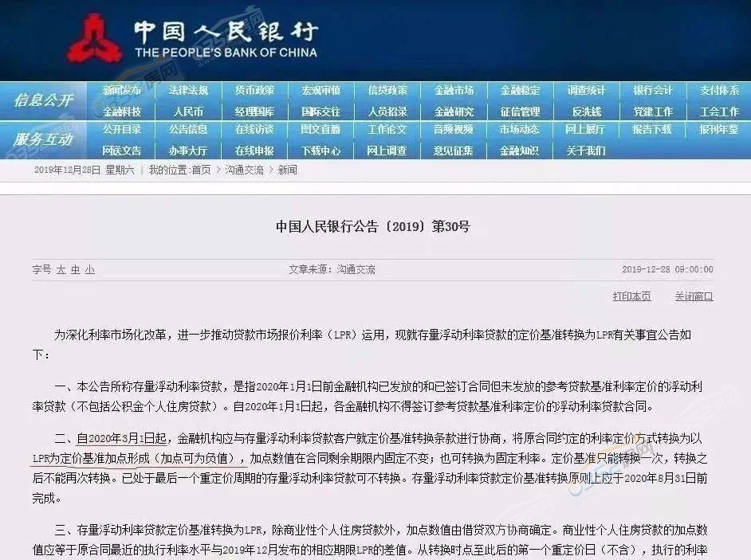Open the 关于我们 page
This screenshot has width=751, height=560.
coord(586,150)
